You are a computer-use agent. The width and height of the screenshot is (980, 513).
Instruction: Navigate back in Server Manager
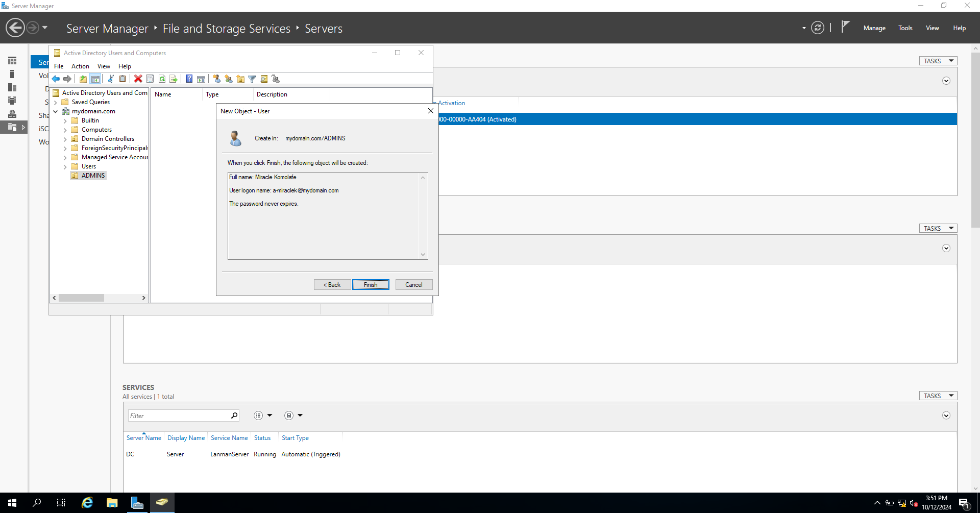(15, 27)
